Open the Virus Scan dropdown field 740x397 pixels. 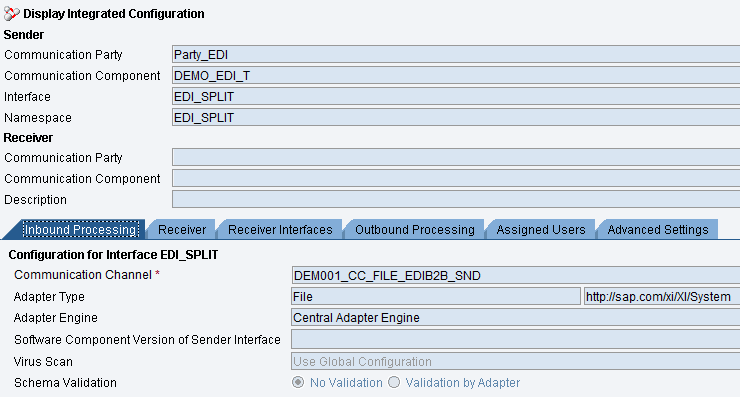[x=515, y=362]
